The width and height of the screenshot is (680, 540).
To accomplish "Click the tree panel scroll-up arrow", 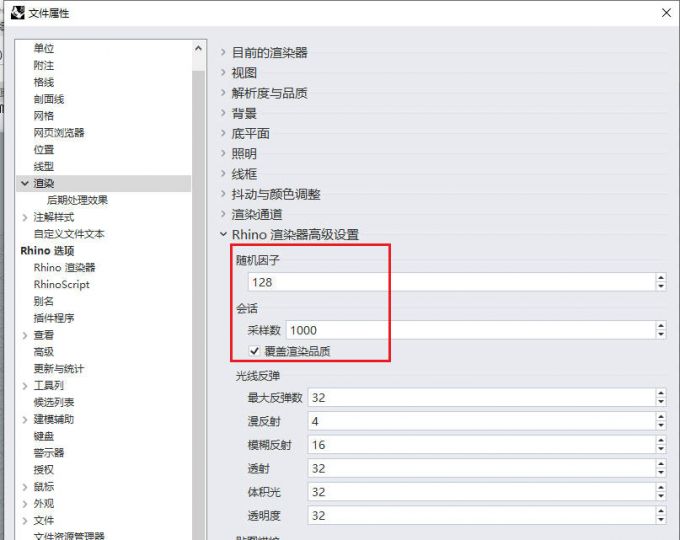I will [199, 48].
